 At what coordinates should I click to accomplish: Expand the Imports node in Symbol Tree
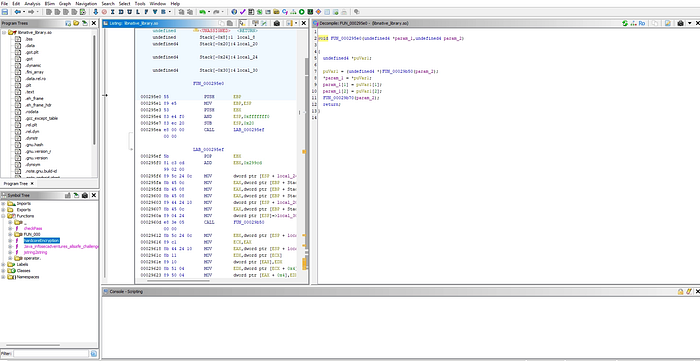coord(4,203)
